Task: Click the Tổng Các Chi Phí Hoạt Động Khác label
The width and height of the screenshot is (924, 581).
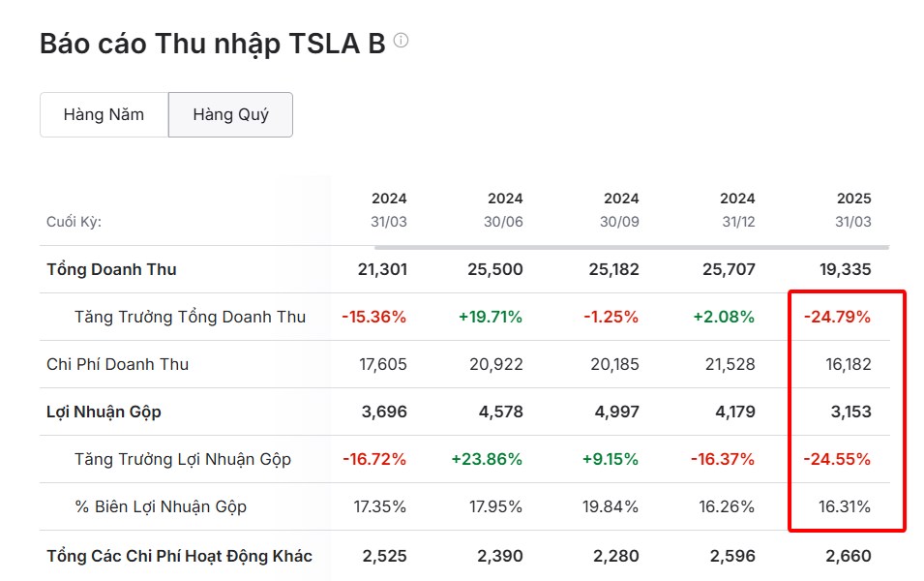Action: (x=176, y=556)
